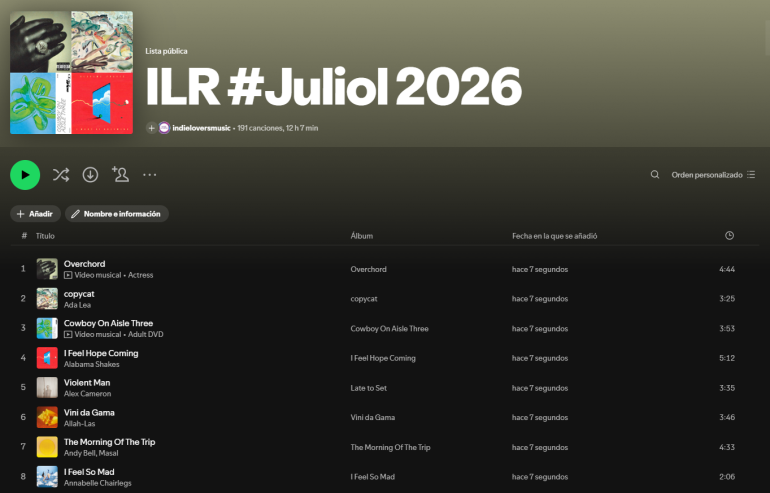The image size is (770, 493).
Task: Open the copycat album link
Action: pyautogui.click(x=364, y=299)
